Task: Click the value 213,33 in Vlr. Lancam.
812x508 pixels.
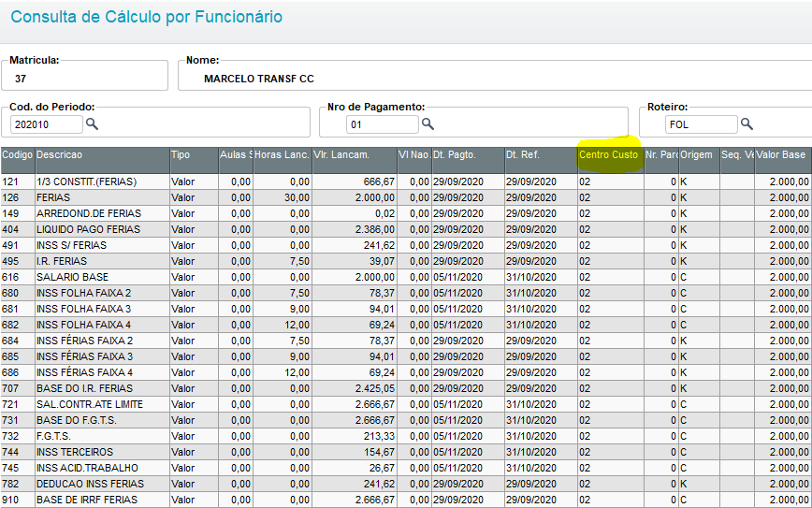Action: click(x=379, y=436)
